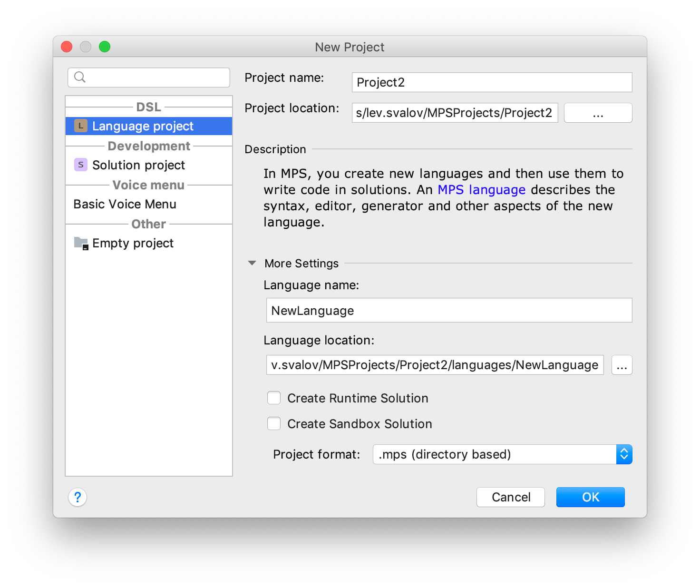
Task: Click the Language project L icon
Action: pos(81,126)
